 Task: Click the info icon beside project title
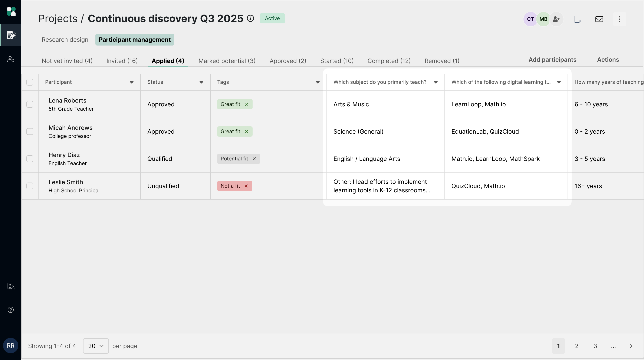pyautogui.click(x=250, y=19)
